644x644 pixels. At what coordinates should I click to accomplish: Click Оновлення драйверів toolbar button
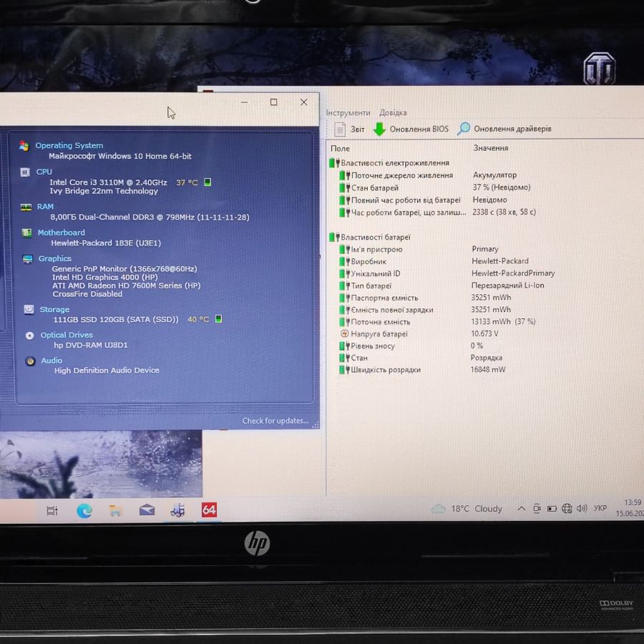tap(504, 129)
